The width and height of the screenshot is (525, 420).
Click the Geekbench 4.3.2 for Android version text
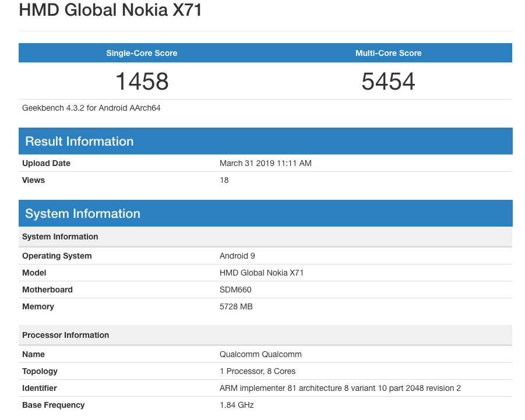pyautogui.click(x=91, y=108)
